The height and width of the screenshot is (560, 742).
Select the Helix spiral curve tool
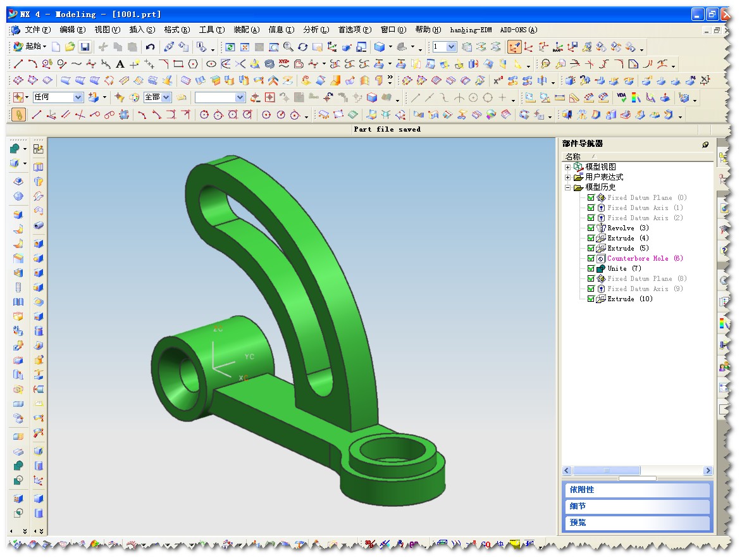click(x=269, y=64)
